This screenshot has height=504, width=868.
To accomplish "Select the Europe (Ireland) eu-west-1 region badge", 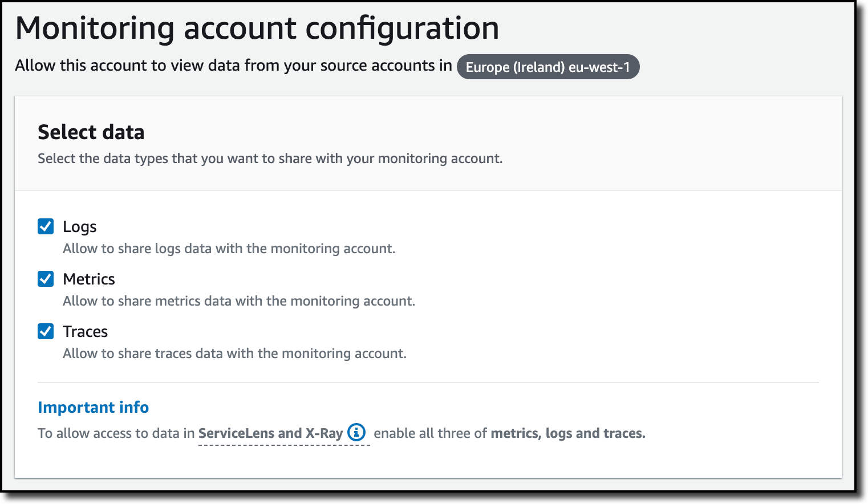I will tap(547, 67).
